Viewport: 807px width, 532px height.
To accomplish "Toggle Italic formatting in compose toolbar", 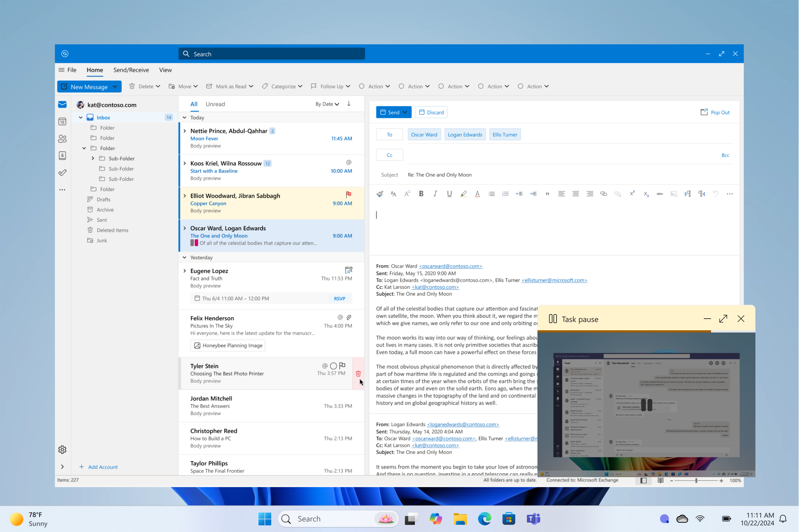I will (439, 195).
